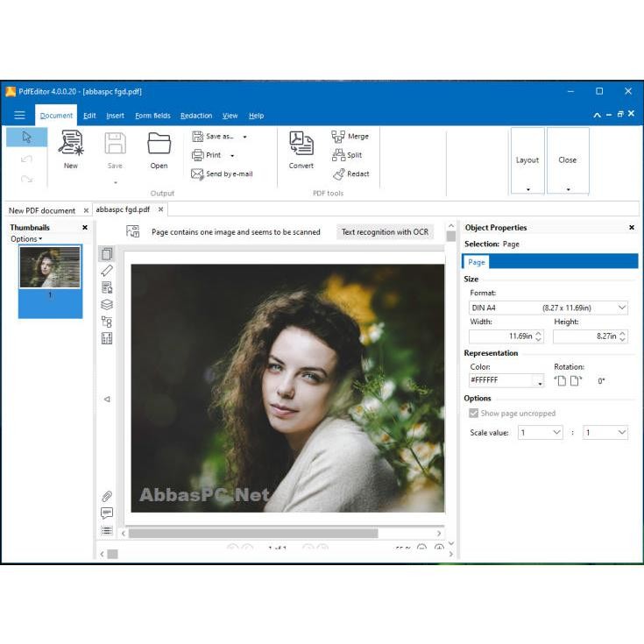Image resolution: width=644 pixels, height=644 pixels.
Task: Click the scanned page info icon
Action: 132,231
